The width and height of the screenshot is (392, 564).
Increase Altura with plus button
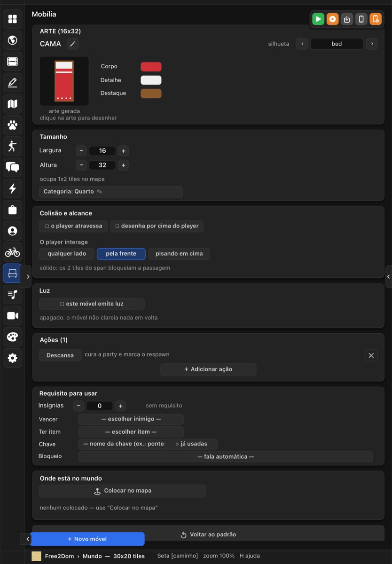click(x=124, y=165)
